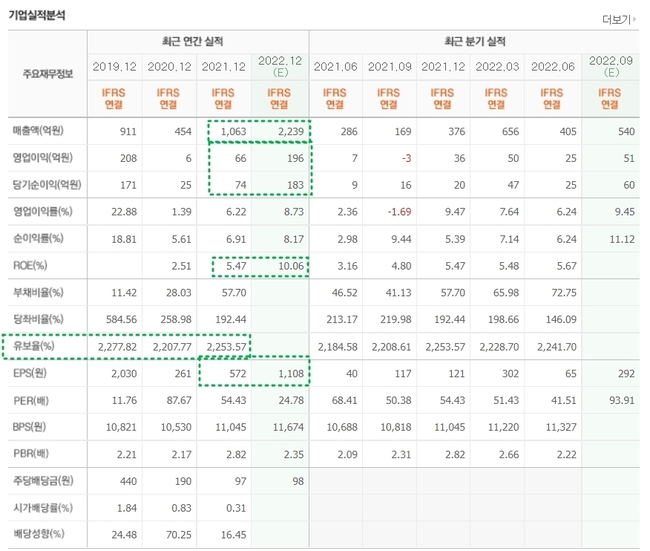
Task: Select the 최근 연간 실적 header
Action: 193,41
